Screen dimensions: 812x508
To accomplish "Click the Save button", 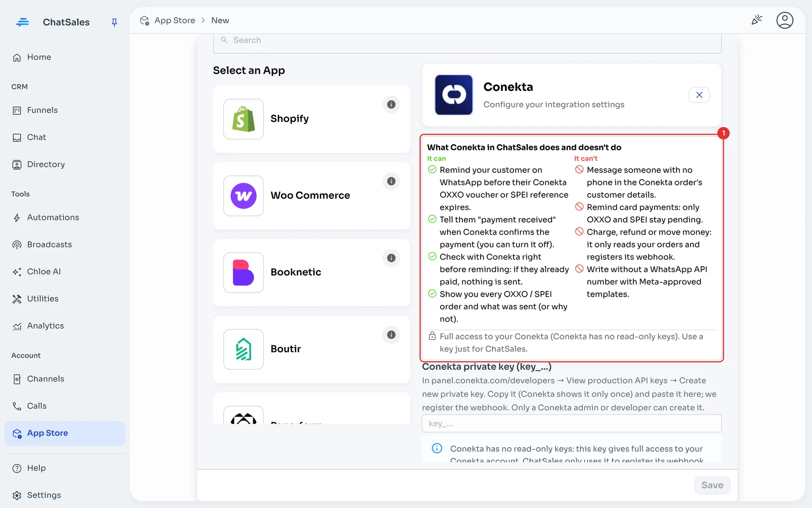I will pos(712,485).
